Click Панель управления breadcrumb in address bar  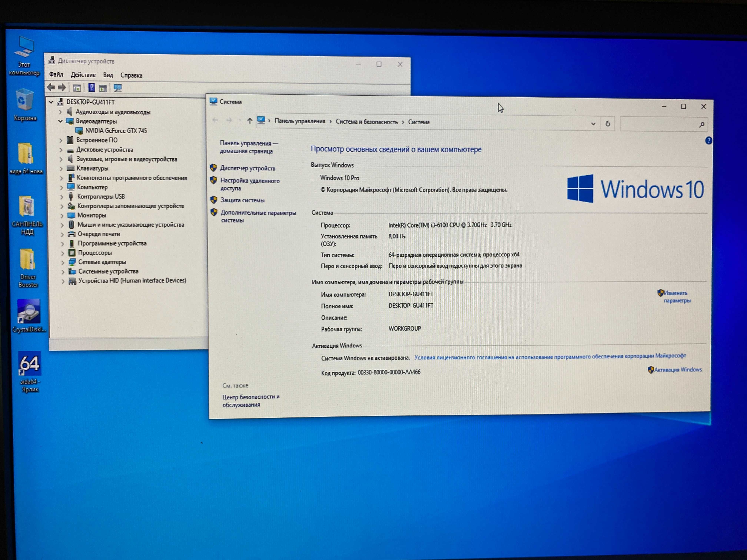pyautogui.click(x=300, y=121)
